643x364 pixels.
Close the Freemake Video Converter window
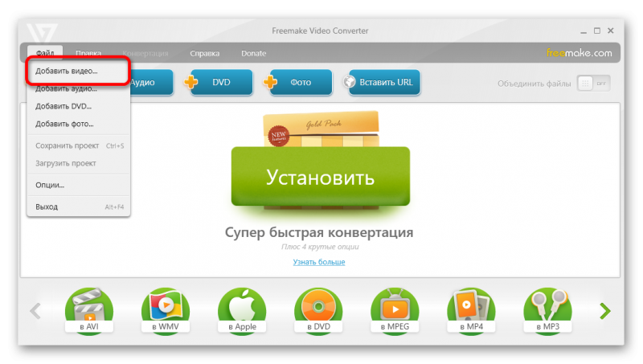611,31
